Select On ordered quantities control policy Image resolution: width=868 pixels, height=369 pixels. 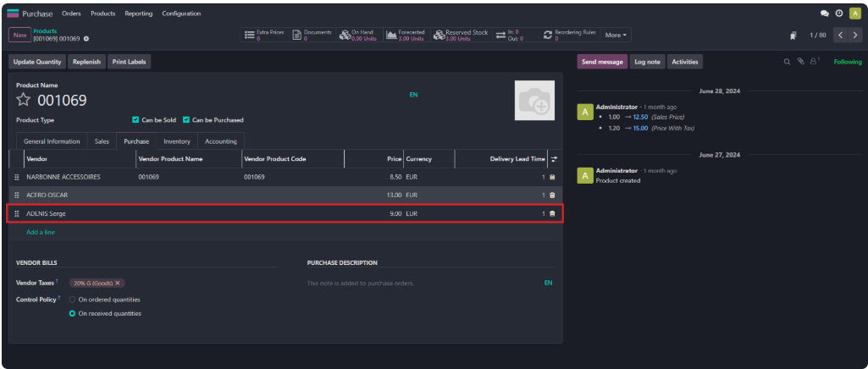(x=73, y=300)
